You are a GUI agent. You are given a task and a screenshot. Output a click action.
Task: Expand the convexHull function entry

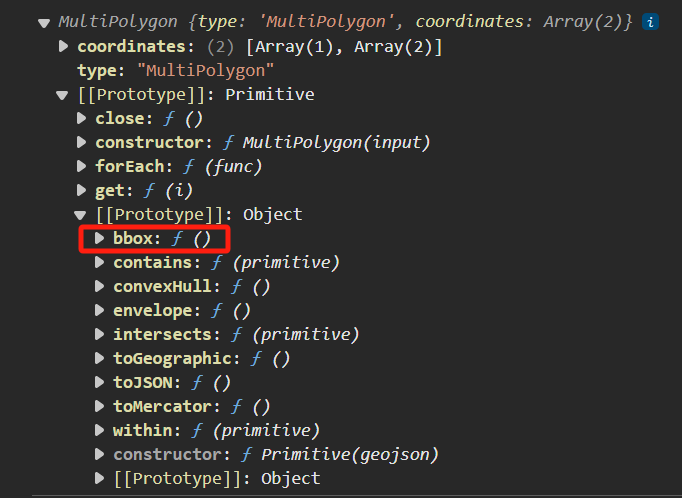100,286
